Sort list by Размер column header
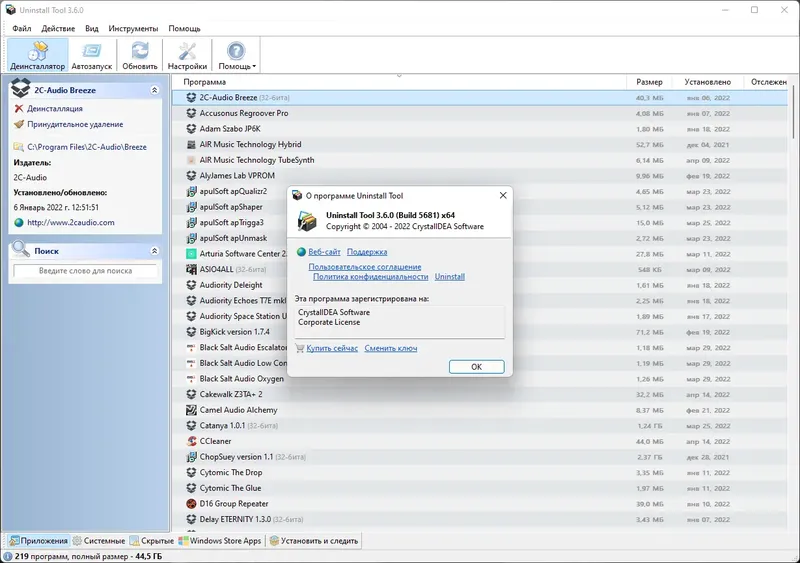Viewport: 800px width, 563px height. 649,82
